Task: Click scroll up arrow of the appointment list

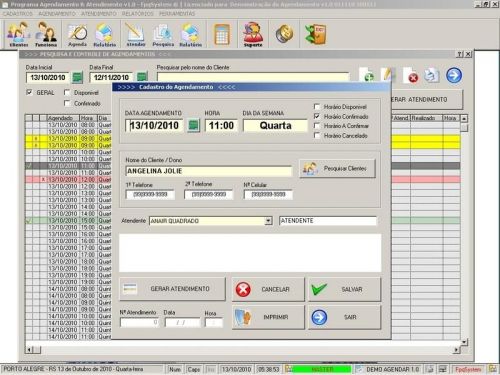Action: 464,118
